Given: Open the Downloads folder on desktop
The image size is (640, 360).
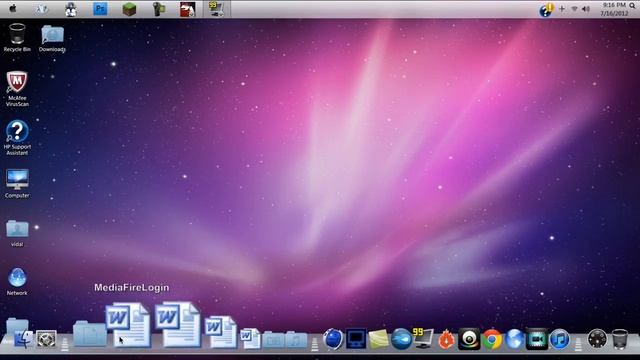Looking at the screenshot, I should click(x=52, y=39).
